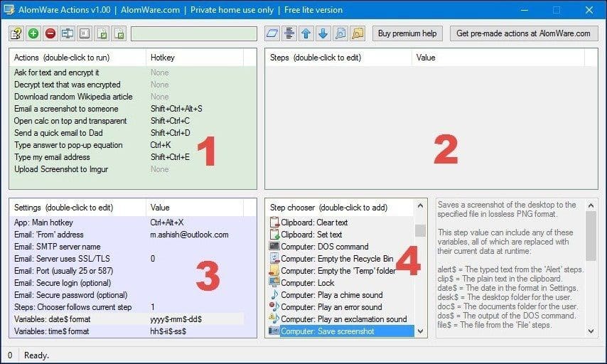The height and width of the screenshot is (364, 607).
Task: Select 'Steps: Chooser follows current step' setting
Action: click(72, 306)
